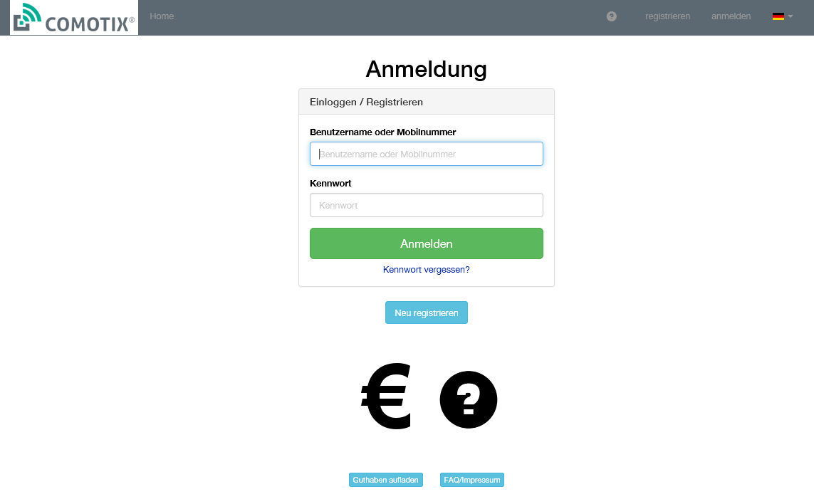Expand the Einloggen / Registrieren panel header

(366, 102)
